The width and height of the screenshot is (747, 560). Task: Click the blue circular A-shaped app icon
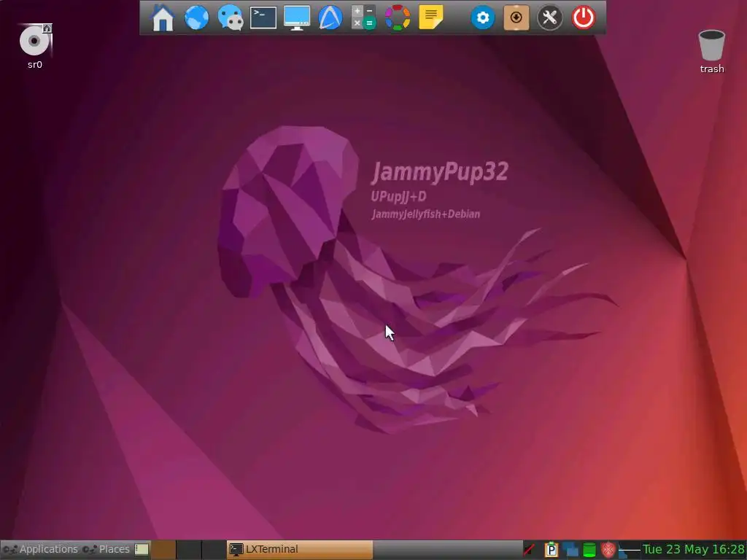330,17
